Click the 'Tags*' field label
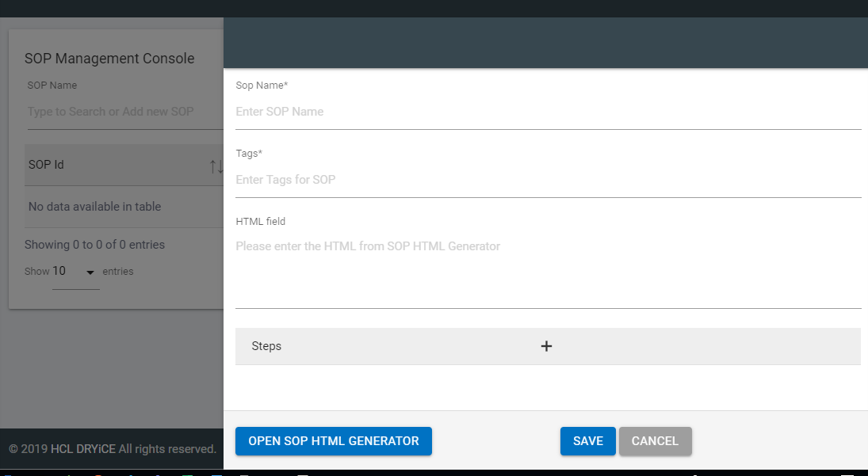Screen dimensions: 868x476 249,153
